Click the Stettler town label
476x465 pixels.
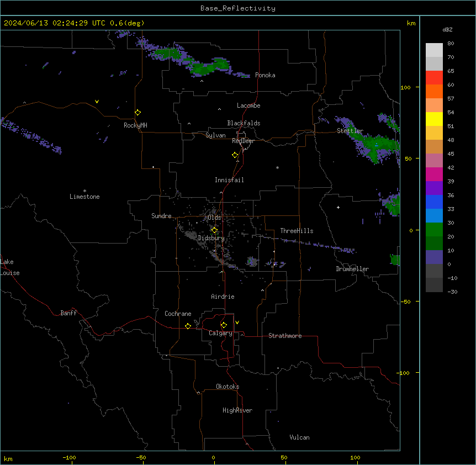(x=350, y=131)
